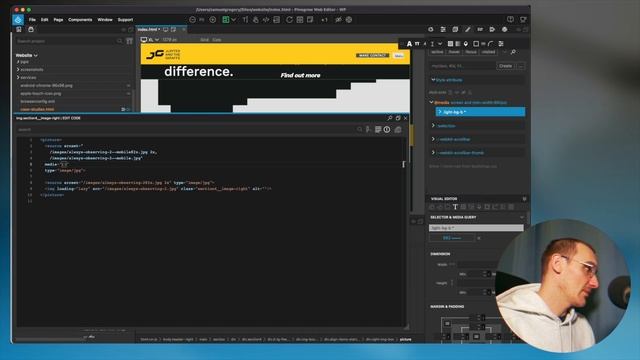Open the Edit menu
The image size is (640, 360).
tap(44, 20)
